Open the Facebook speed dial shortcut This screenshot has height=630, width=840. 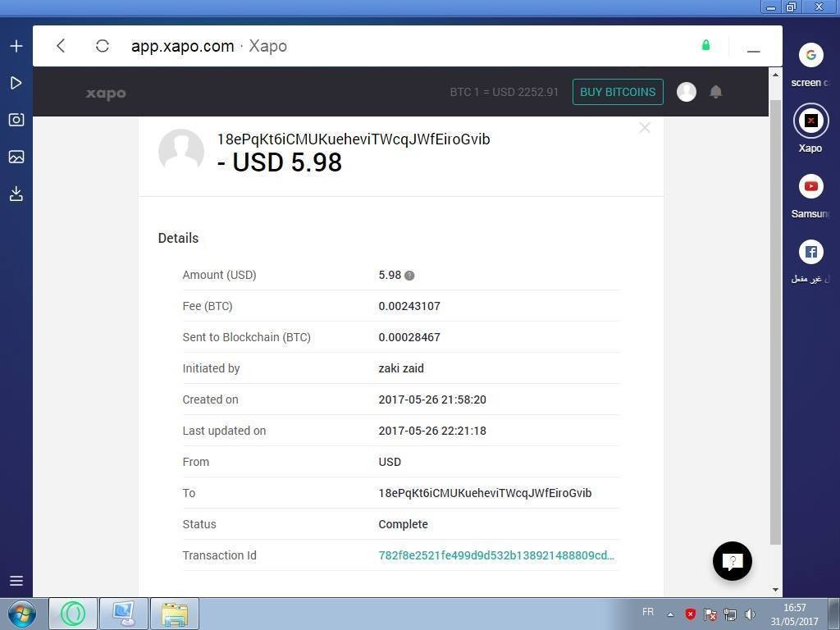810,253
